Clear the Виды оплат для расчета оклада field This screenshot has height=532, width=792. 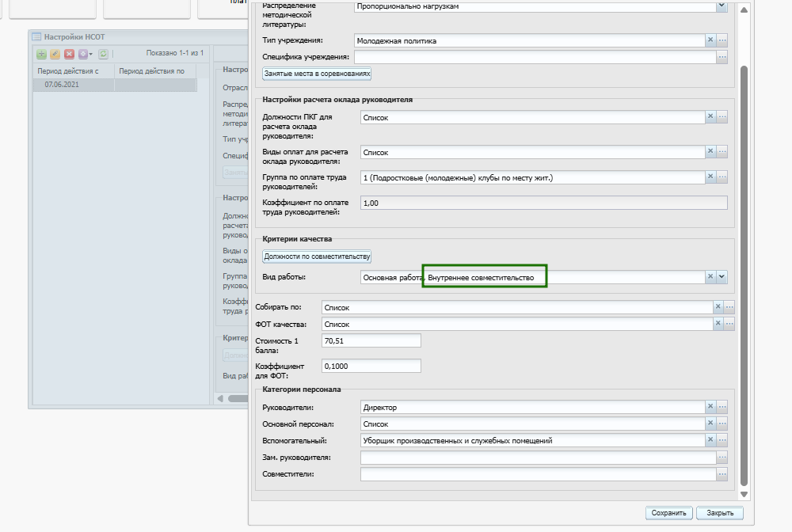[x=710, y=151]
